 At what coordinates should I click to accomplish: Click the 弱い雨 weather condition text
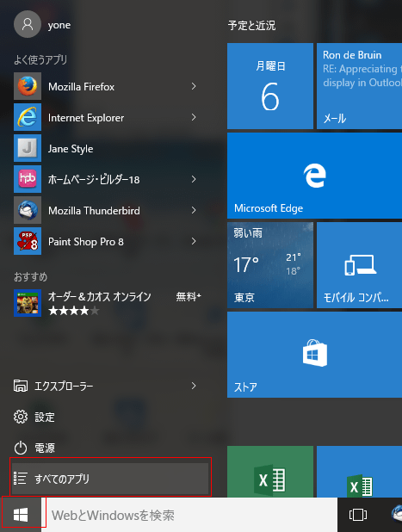[x=248, y=232]
